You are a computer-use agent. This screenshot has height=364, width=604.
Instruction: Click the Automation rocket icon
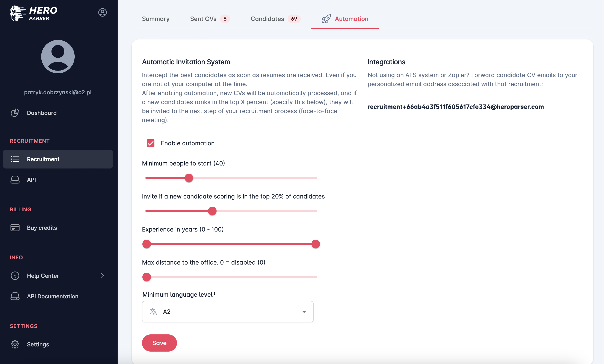(326, 19)
